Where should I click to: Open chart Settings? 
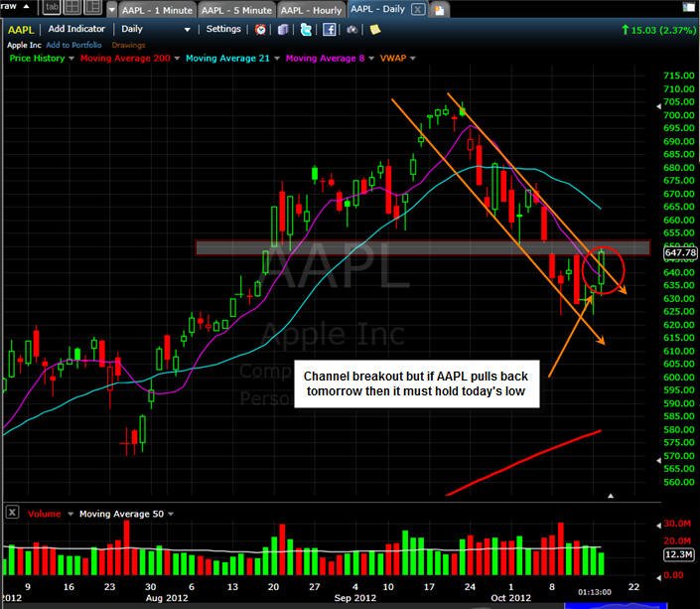click(x=223, y=29)
